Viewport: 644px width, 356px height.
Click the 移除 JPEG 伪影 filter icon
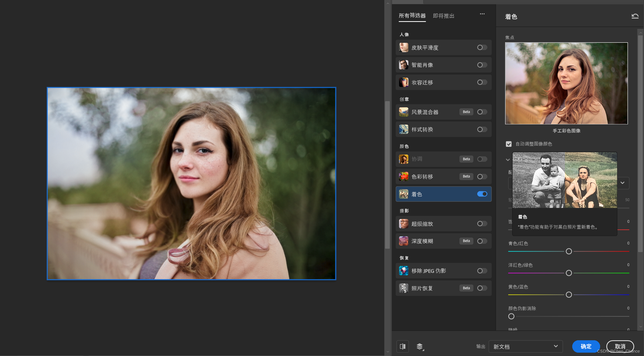click(x=403, y=271)
